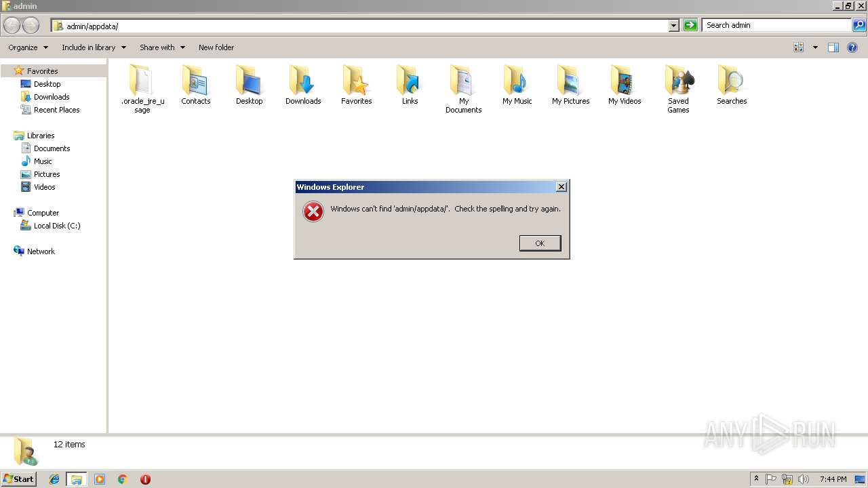
Task: Select Desktop in navigation pane
Action: [x=47, y=84]
